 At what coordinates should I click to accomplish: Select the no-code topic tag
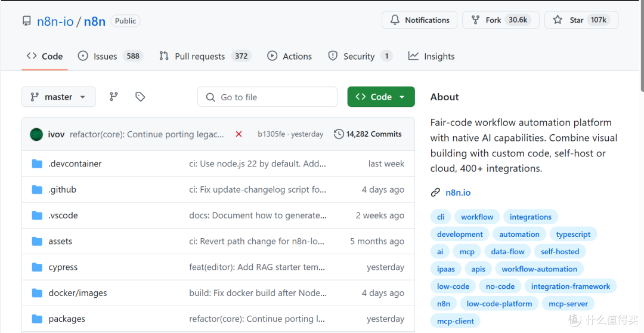(500, 286)
